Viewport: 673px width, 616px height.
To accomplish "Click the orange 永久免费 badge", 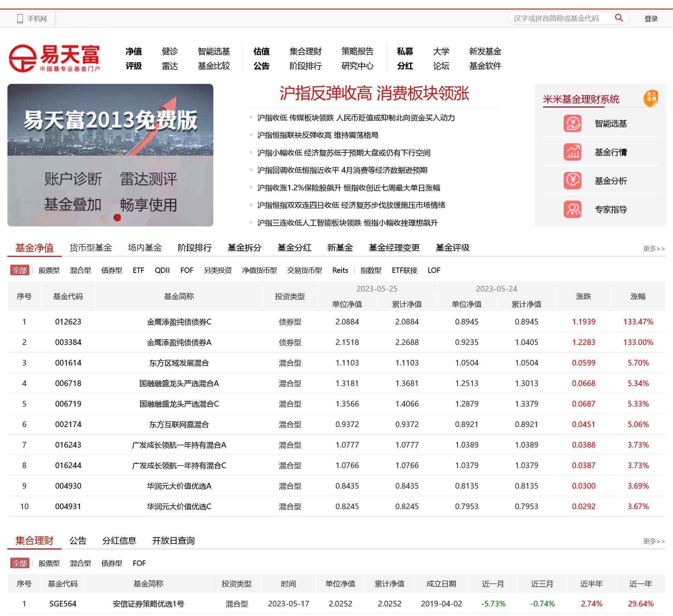I will click(x=651, y=98).
